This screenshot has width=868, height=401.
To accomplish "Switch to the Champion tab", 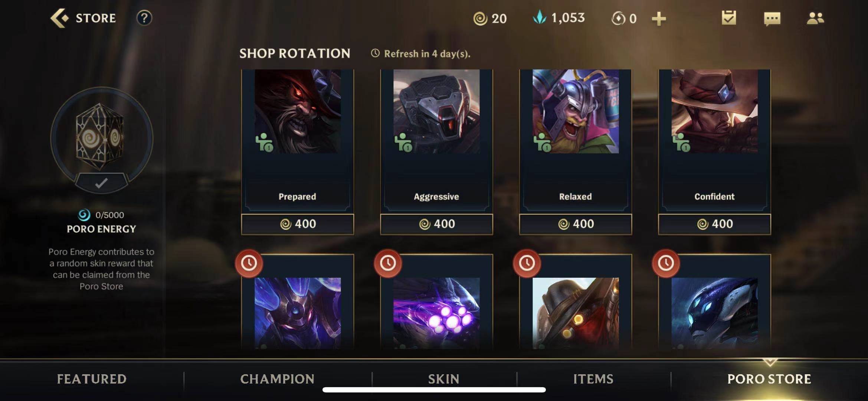I will tap(277, 379).
